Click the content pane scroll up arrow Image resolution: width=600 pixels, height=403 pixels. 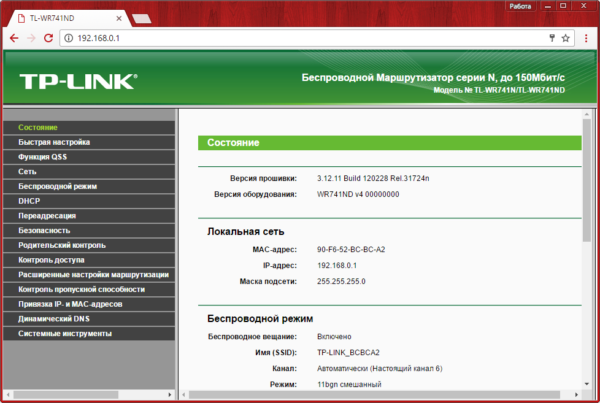587,114
